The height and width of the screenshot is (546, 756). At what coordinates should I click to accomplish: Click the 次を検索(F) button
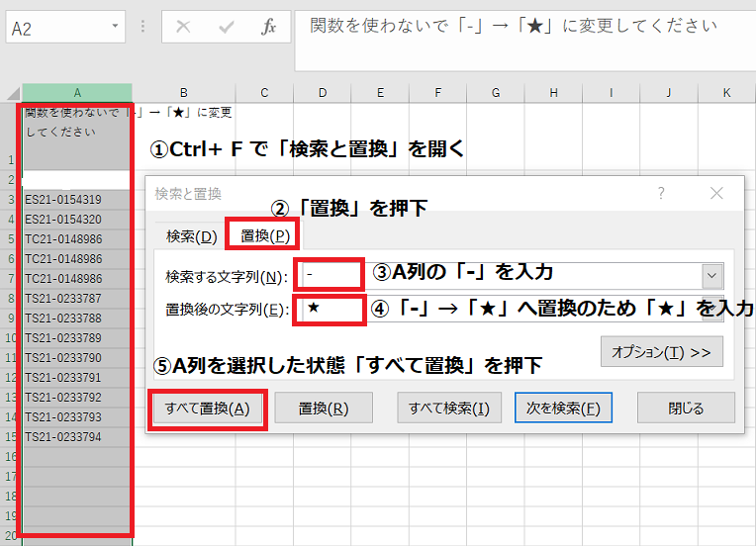point(563,409)
